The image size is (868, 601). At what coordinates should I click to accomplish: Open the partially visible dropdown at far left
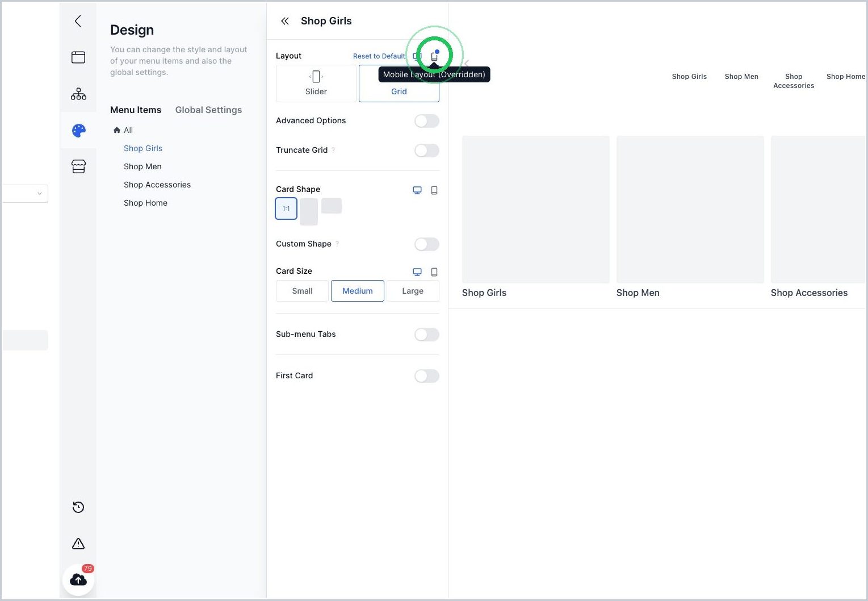click(25, 194)
